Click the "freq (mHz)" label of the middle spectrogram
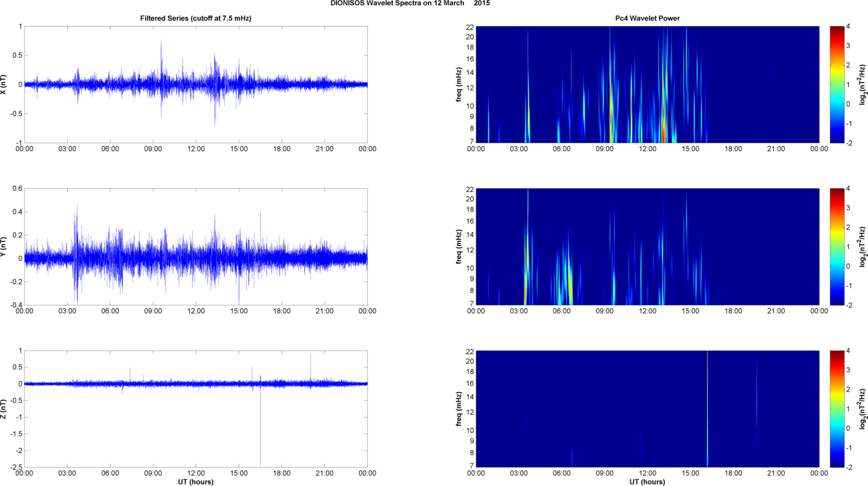This screenshot has height=486, width=868. point(459,246)
